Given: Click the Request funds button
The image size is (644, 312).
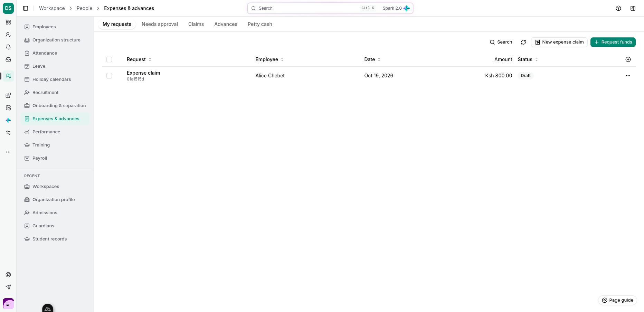Looking at the screenshot, I should click(613, 42).
